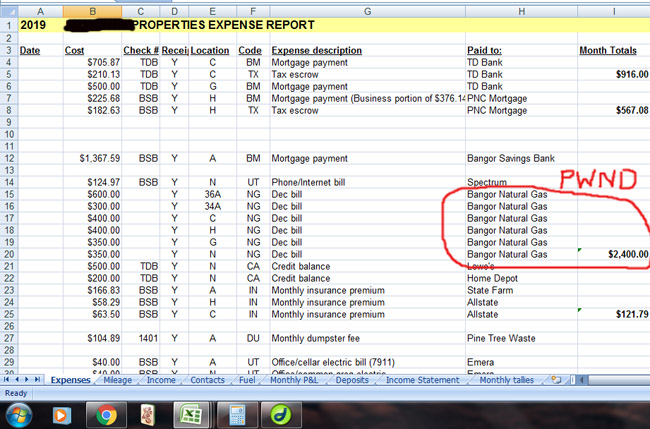
Task: Click the Select All corner box
Action: pyautogui.click(x=9, y=12)
